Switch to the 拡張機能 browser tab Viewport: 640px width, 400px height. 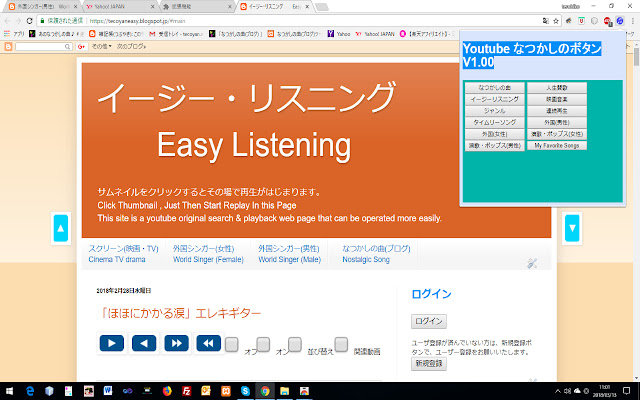click(x=197, y=7)
